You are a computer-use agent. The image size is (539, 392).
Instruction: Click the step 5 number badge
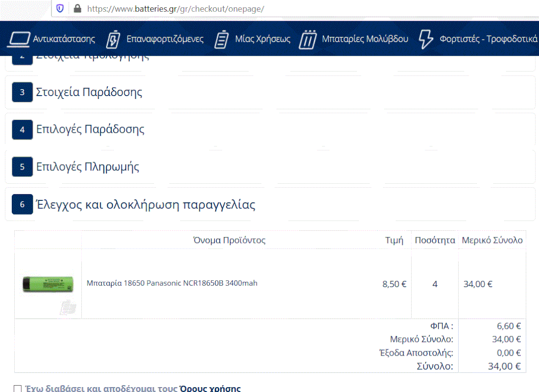(23, 167)
